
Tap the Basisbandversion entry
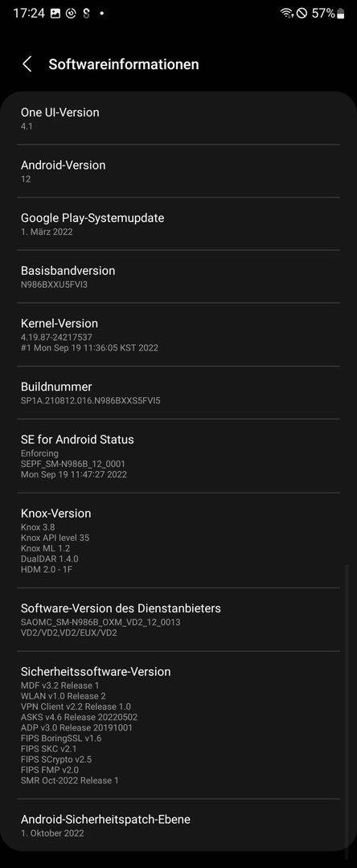tap(178, 276)
